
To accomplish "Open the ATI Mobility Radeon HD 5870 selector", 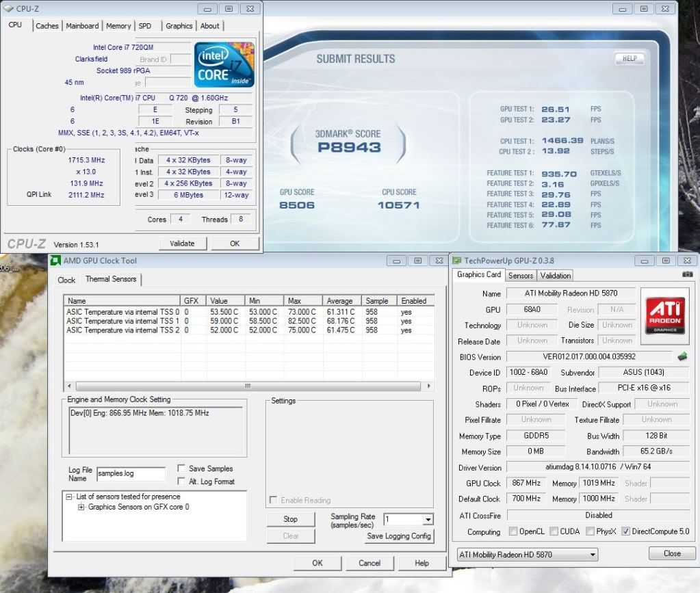I will pyautogui.click(x=528, y=555).
